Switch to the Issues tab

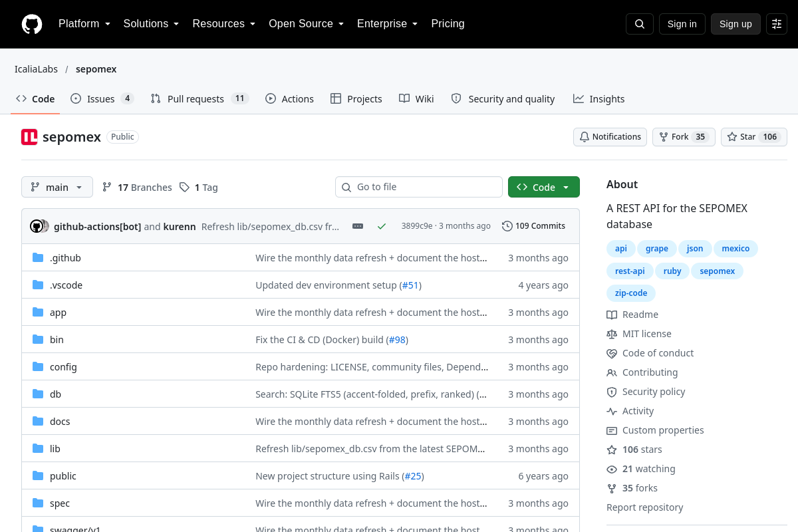(x=102, y=99)
